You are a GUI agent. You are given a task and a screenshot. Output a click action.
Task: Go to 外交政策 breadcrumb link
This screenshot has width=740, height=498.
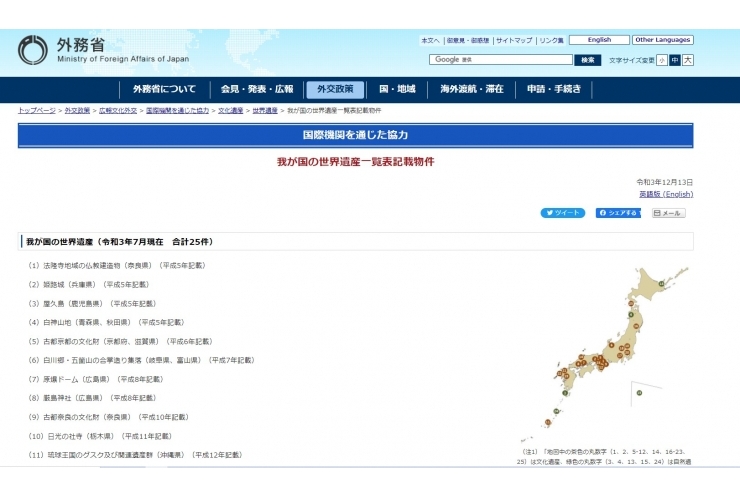point(77,110)
